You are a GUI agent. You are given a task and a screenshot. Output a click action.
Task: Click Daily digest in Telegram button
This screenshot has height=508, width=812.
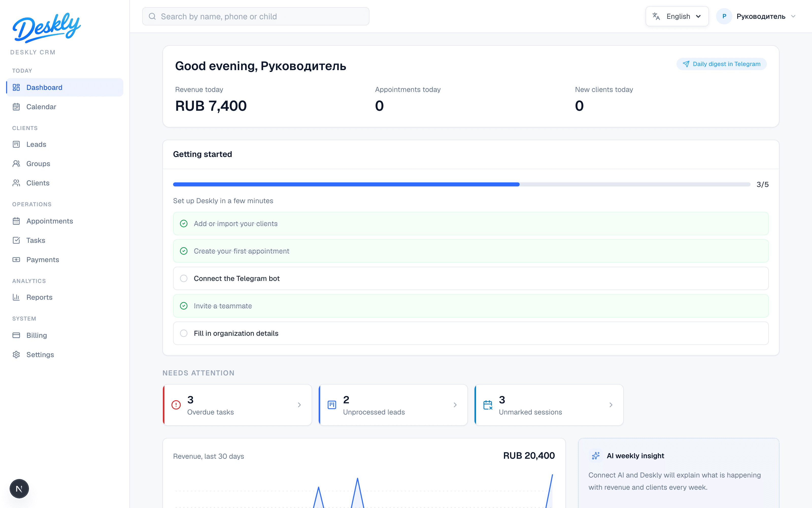point(721,64)
